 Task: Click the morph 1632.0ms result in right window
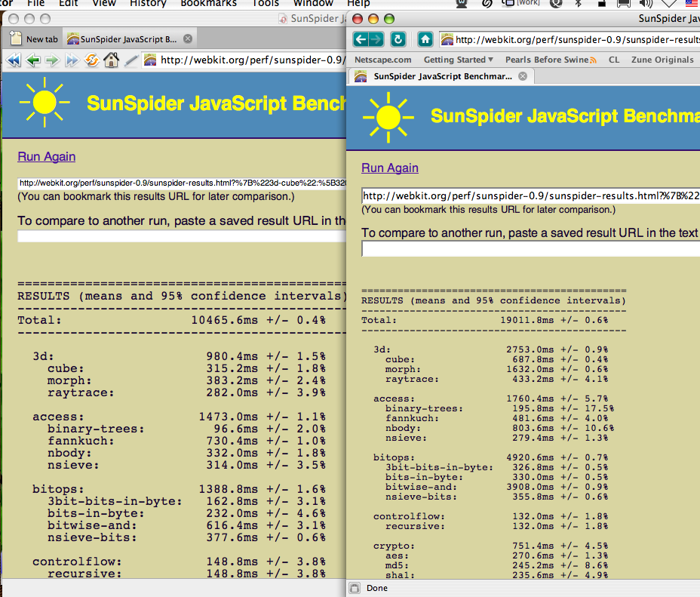pyautogui.click(x=530, y=369)
